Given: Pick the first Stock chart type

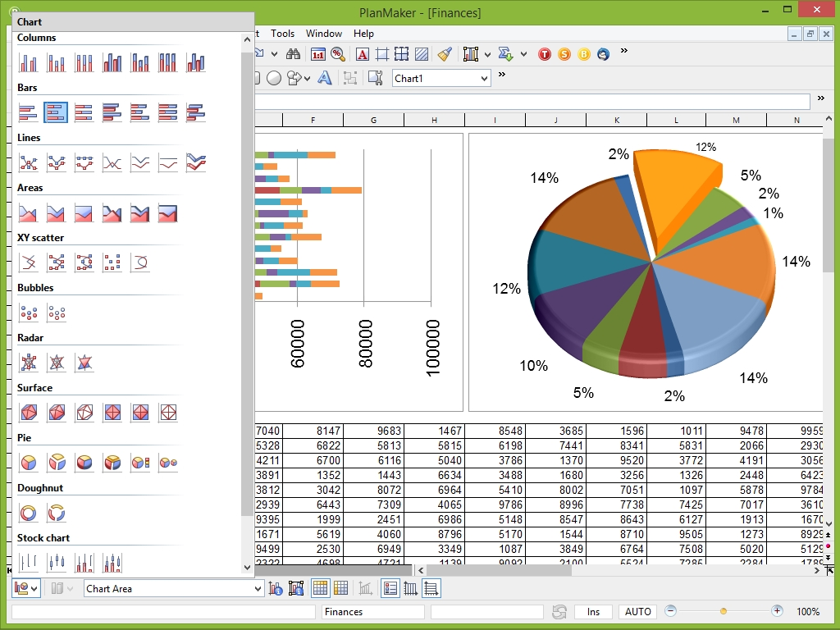Looking at the screenshot, I should [x=29, y=563].
